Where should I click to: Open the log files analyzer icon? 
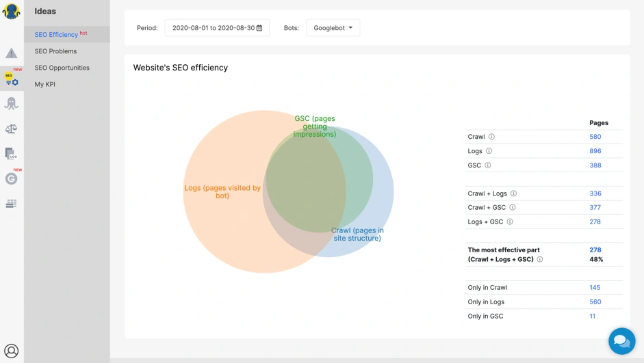(x=12, y=154)
